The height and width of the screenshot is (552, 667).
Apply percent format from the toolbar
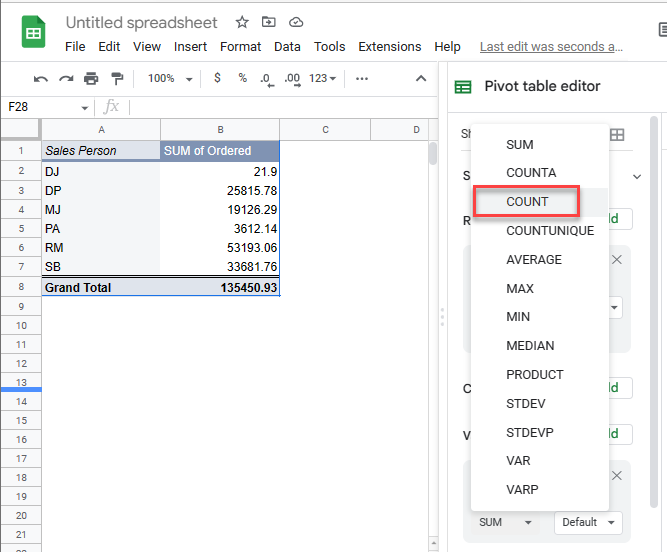[x=242, y=79]
